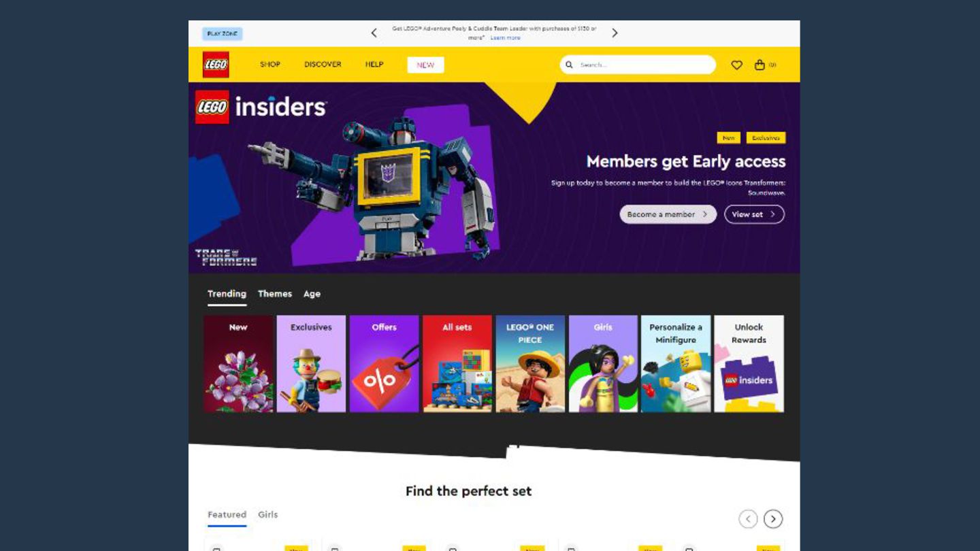The width and height of the screenshot is (980, 551).
Task: Show next announcement with right arrow
Action: (x=615, y=33)
